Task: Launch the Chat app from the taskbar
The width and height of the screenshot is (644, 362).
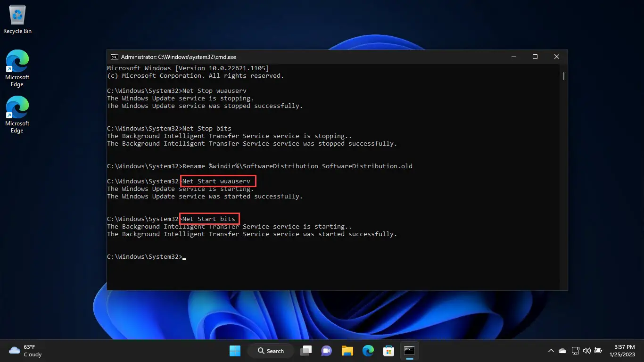Action: tap(326, 351)
